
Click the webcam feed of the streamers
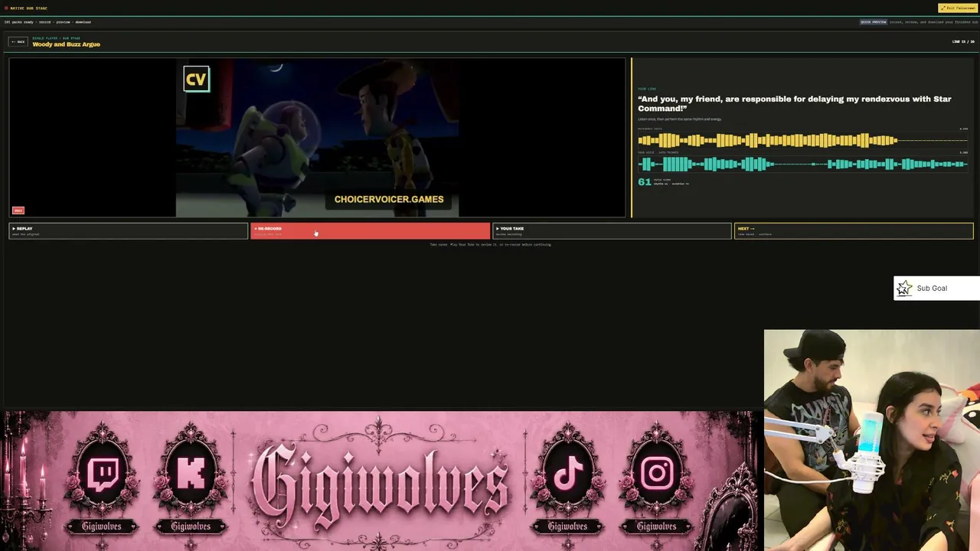click(872, 440)
